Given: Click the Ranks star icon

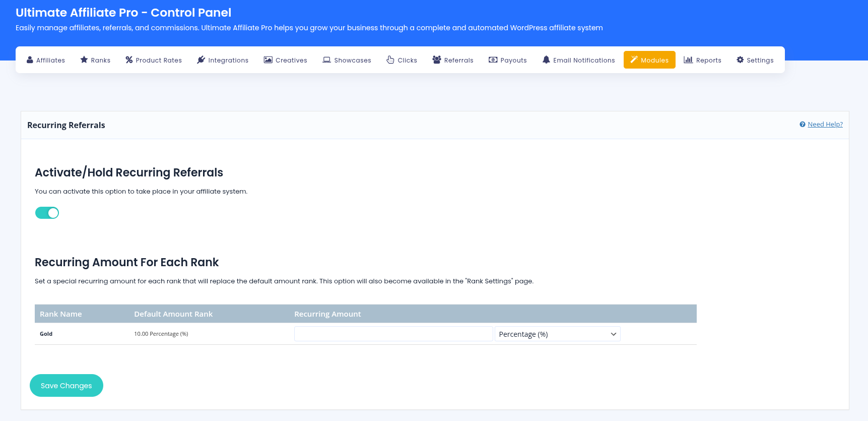Looking at the screenshot, I should click(x=84, y=60).
